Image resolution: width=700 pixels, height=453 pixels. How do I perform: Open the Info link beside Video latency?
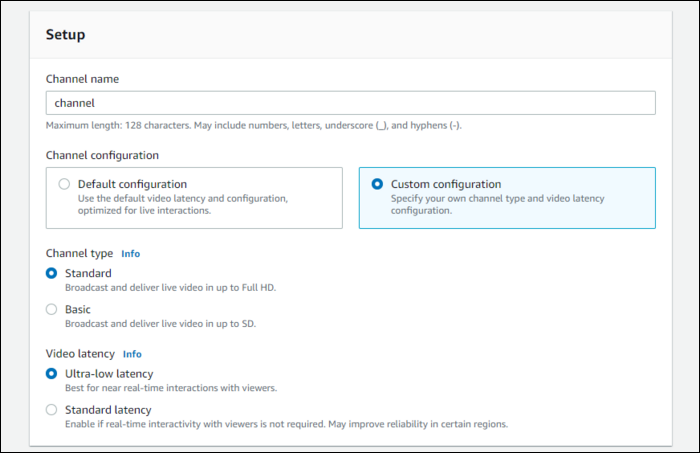coord(132,354)
